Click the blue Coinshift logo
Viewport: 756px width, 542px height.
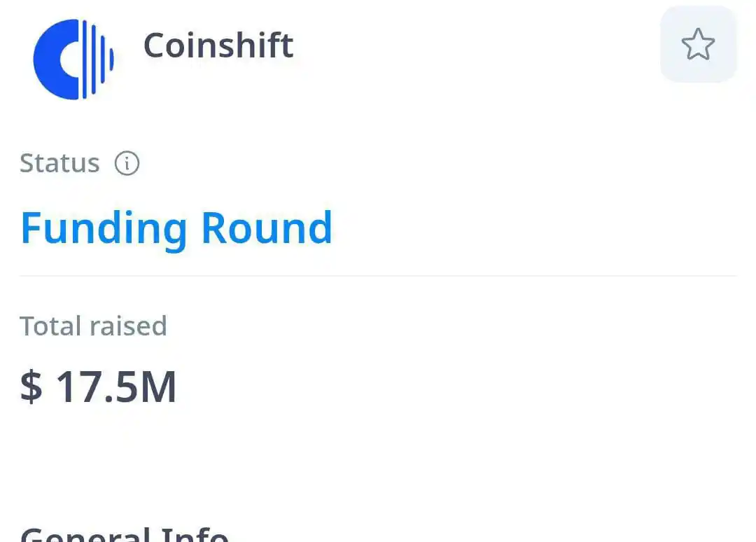coord(73,60)
